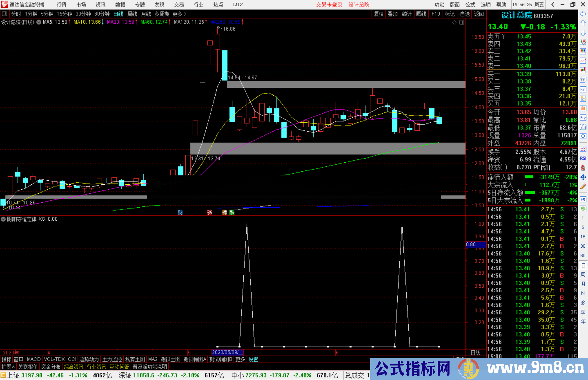Expand the 设计总院(日线) indicator dropdown arrow
Screen dimensions: 588x380
39,22
